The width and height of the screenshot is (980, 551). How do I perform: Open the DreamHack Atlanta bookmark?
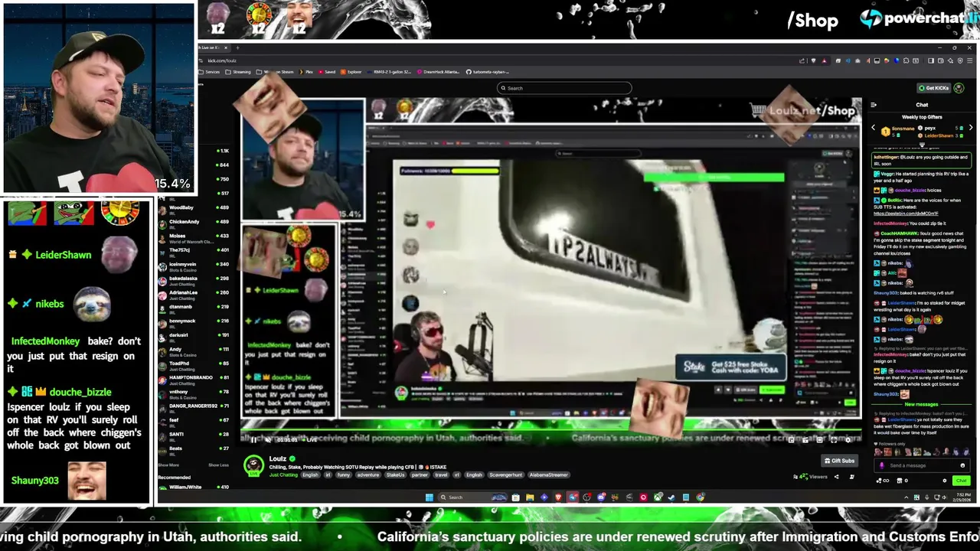coord(439,72)
